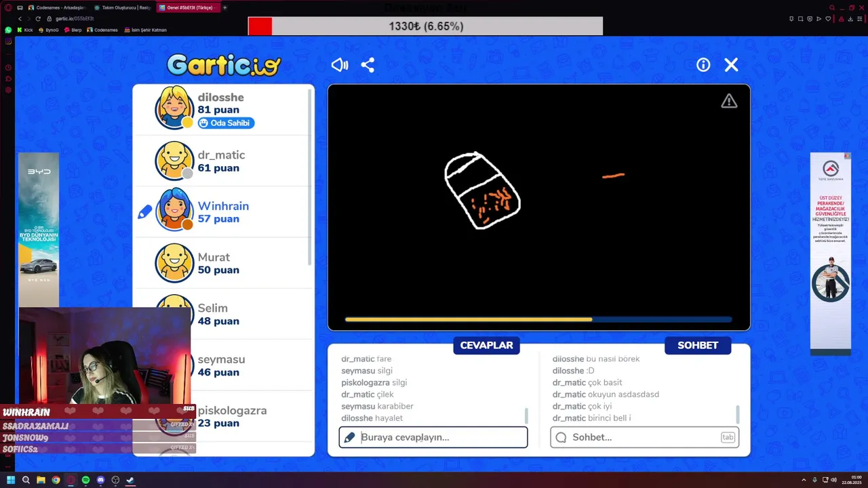
Task: Click the round timer progress bar
Action: pyautogui.click(x=538, y=319)
